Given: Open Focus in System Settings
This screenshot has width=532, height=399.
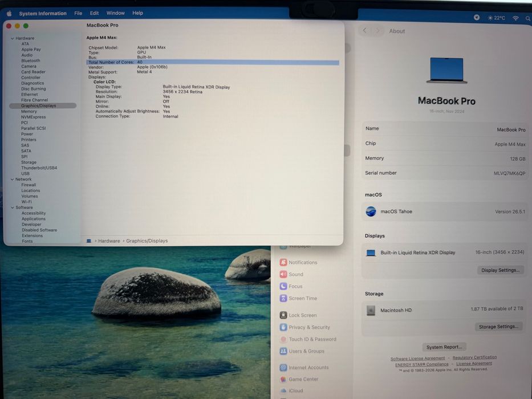Looking at the screenshot, I should click(291, 286).
